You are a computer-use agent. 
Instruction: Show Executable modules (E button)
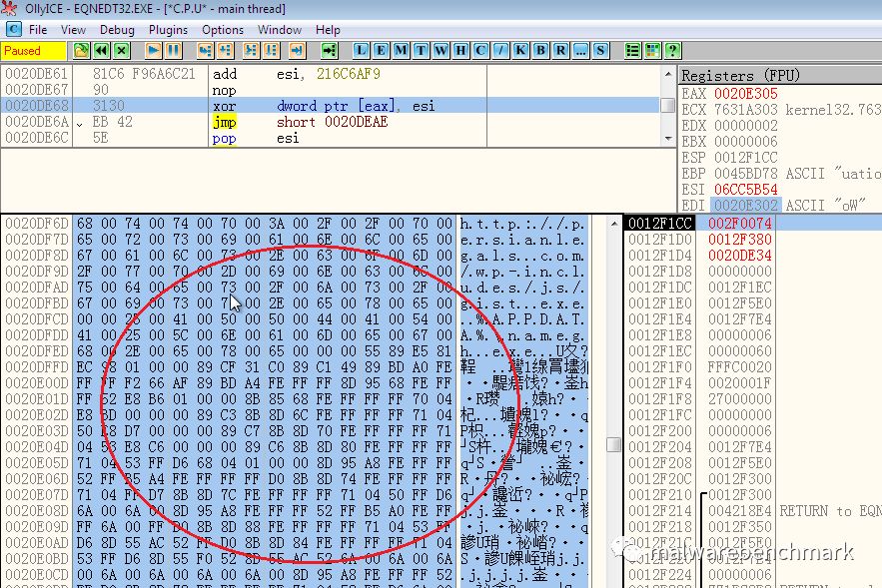[x=381, y=50]
